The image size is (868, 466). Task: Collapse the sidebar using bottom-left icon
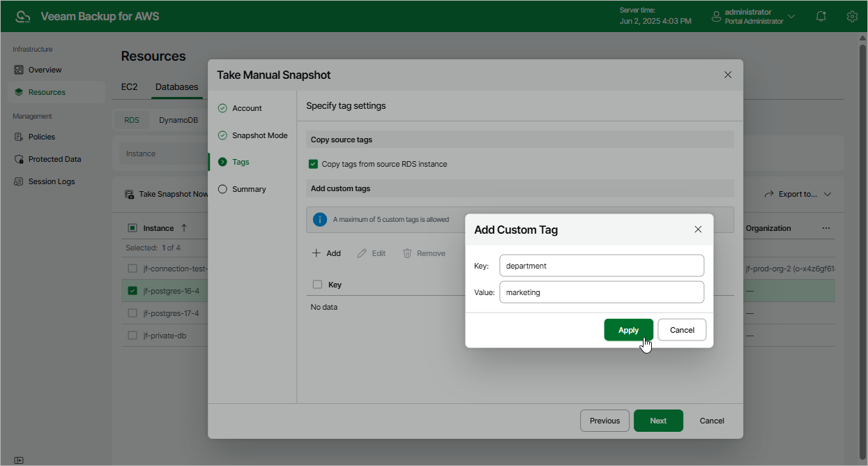19,460
